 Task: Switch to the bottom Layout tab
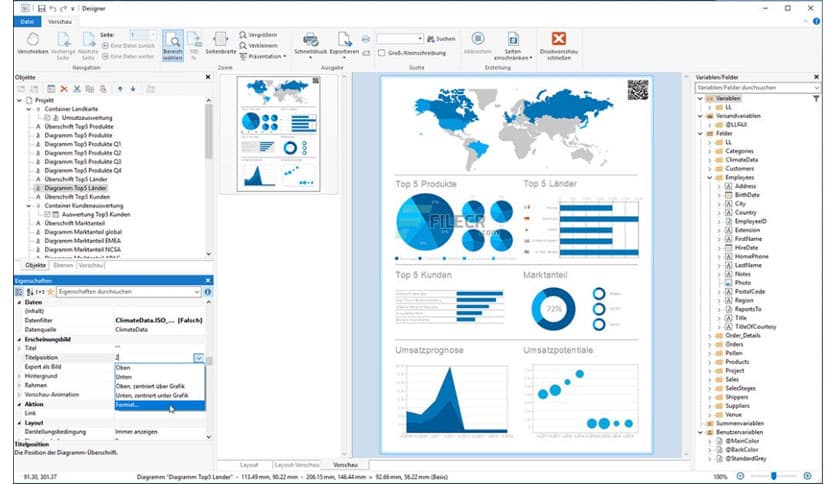(248, 465)
